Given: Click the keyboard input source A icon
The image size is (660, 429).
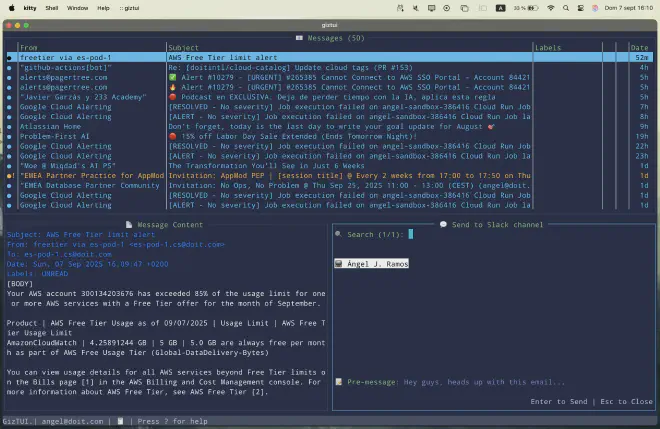Looking at the screenshot, I should (500, 8).
